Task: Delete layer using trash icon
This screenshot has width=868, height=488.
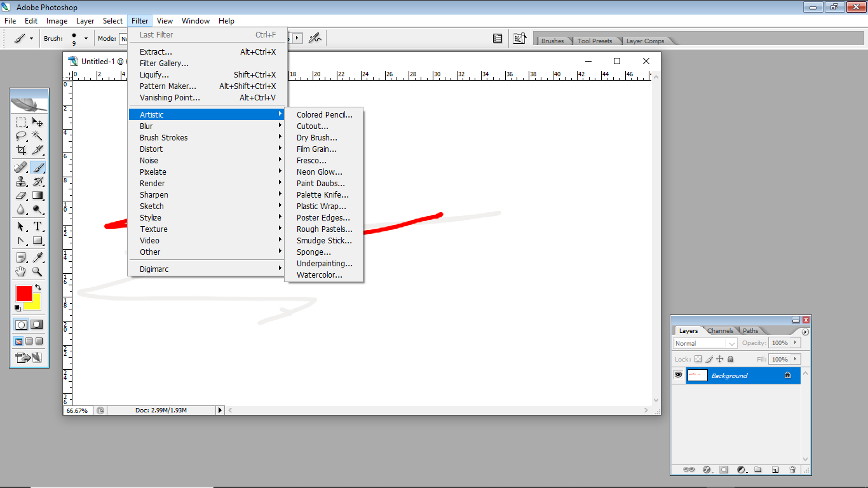Action: pyautogui.click(x=792, y=470)
